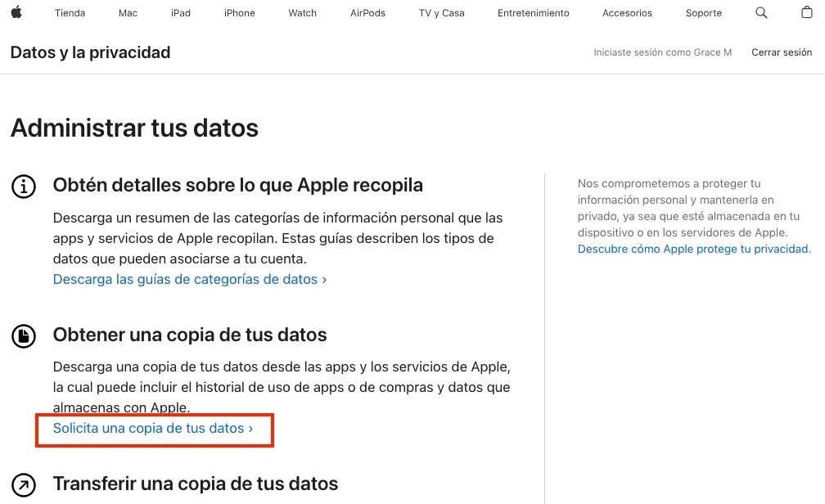The width and height of the screenshot is (825, 504).
Task: Click the Datos y la privacidad title
Action: tap(91, 52)
